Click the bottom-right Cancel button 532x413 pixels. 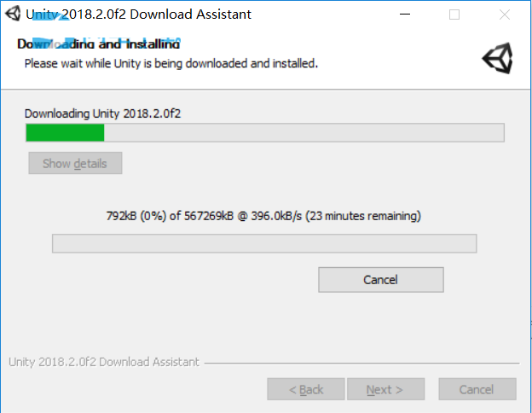click(477, 389)
